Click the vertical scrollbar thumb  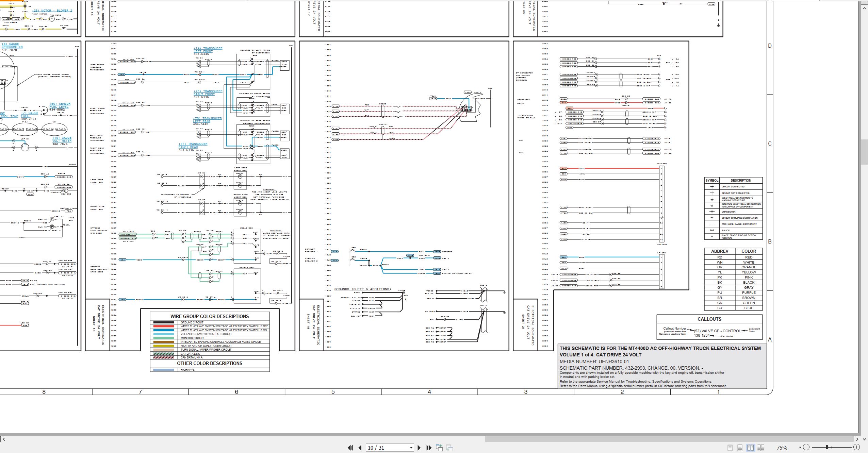click(864, 152)
